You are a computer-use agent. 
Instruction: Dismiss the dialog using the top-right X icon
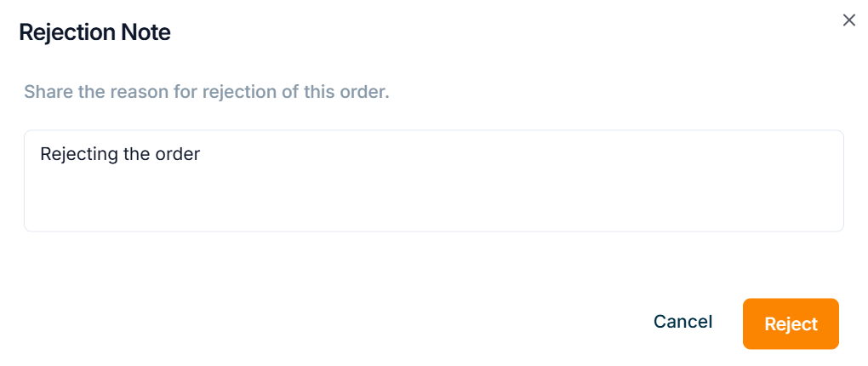(x=848, y=20)
